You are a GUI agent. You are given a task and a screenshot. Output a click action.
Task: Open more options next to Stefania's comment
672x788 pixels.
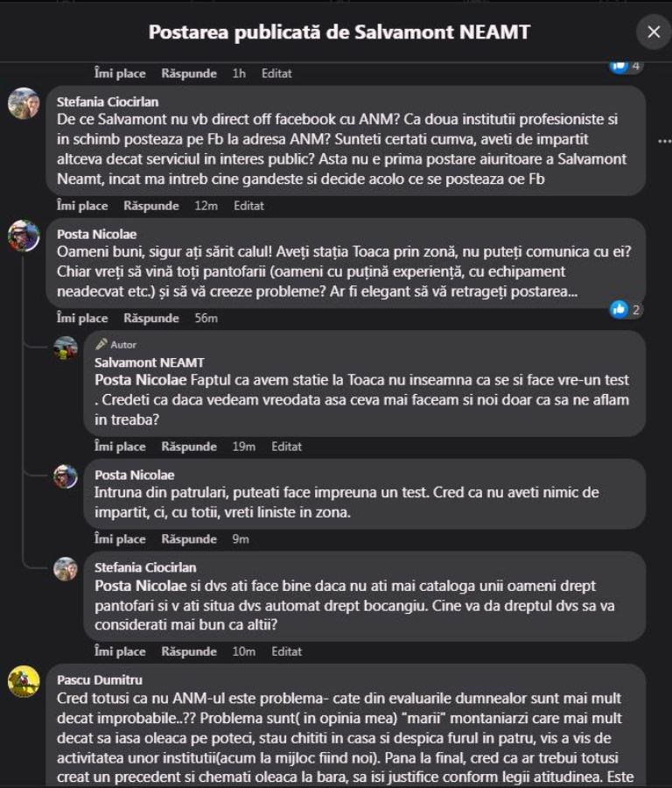click(663, 141)
